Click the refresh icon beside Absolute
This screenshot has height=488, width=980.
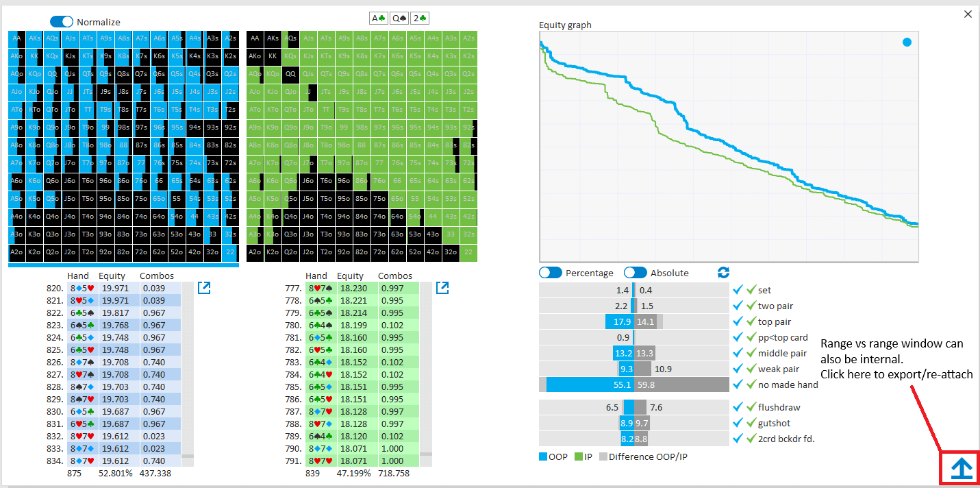(724, 273)
